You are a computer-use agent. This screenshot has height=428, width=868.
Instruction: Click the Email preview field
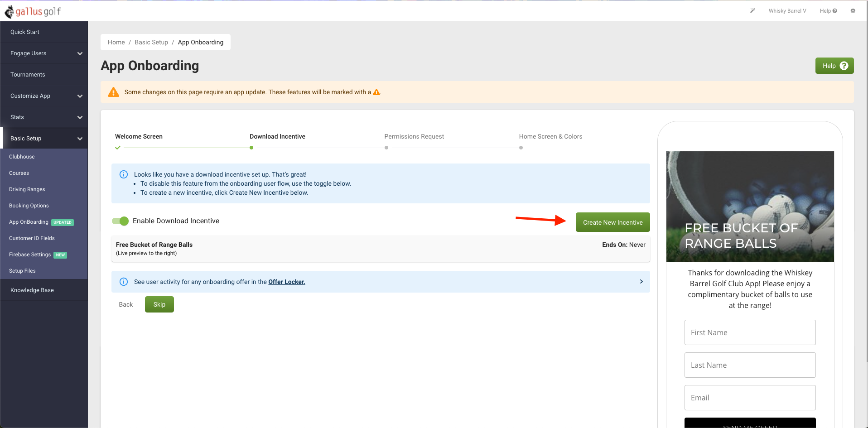pyautogui.click(x=750, y=398)
